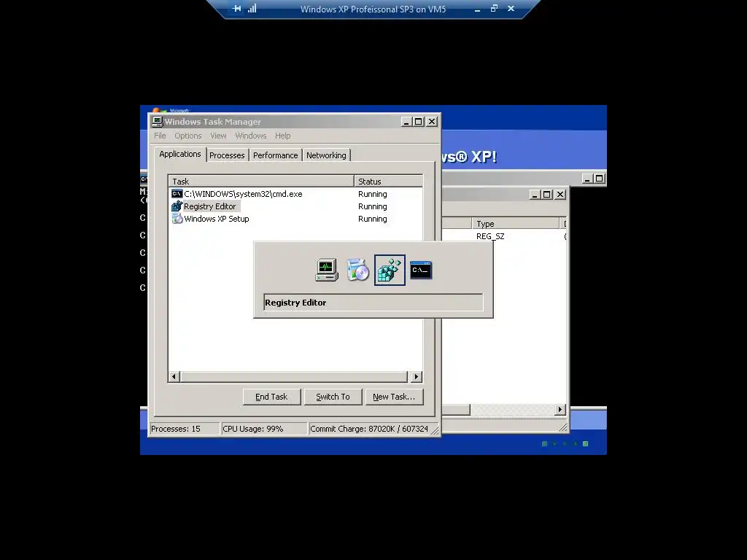Click the task list left scroll arrow
Image resolution: width=747 pixels, height=560 pixels.
(174, 377)
